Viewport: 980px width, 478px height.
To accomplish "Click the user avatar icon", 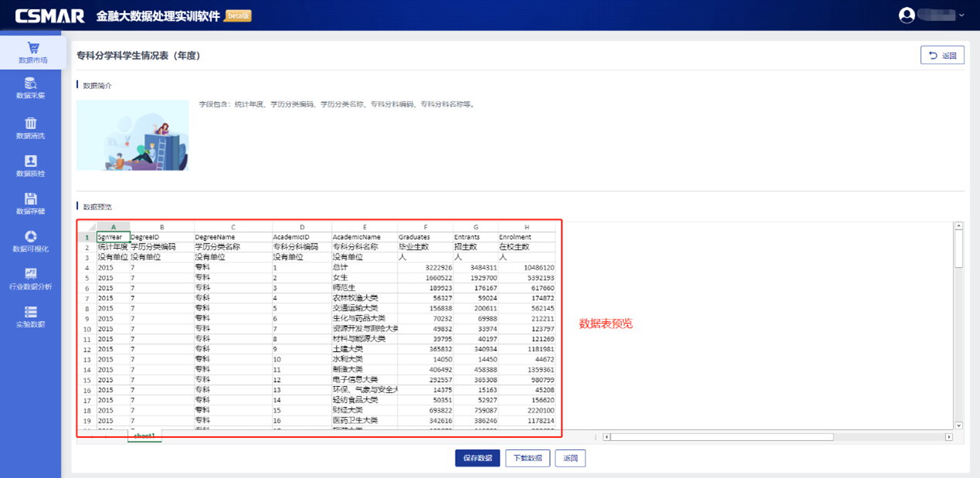I will point(907,15).
